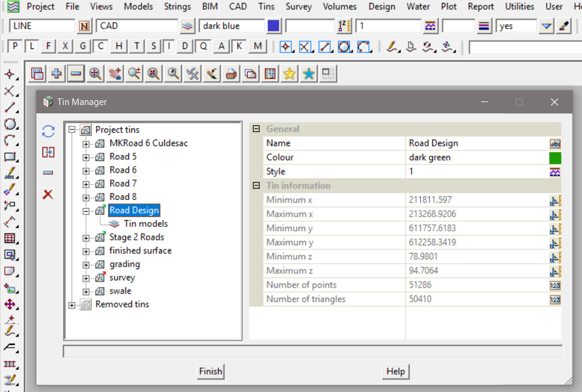Collapse the Road Design tree node
Screen dimensions: 582x392
point(86,211)
